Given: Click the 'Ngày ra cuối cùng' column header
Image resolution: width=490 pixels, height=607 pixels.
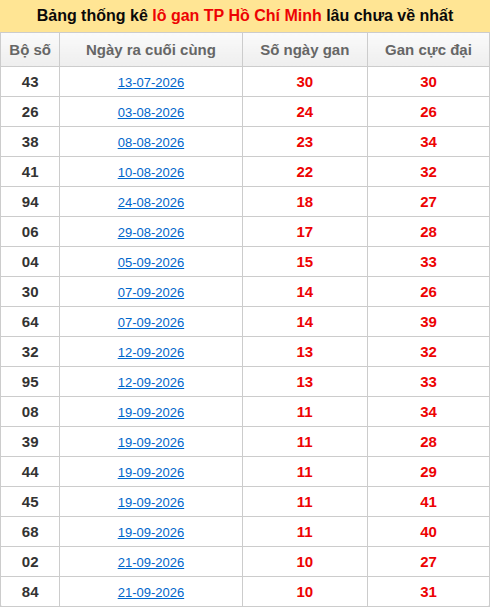Looking at the screenshot, I should coord(151,50).
